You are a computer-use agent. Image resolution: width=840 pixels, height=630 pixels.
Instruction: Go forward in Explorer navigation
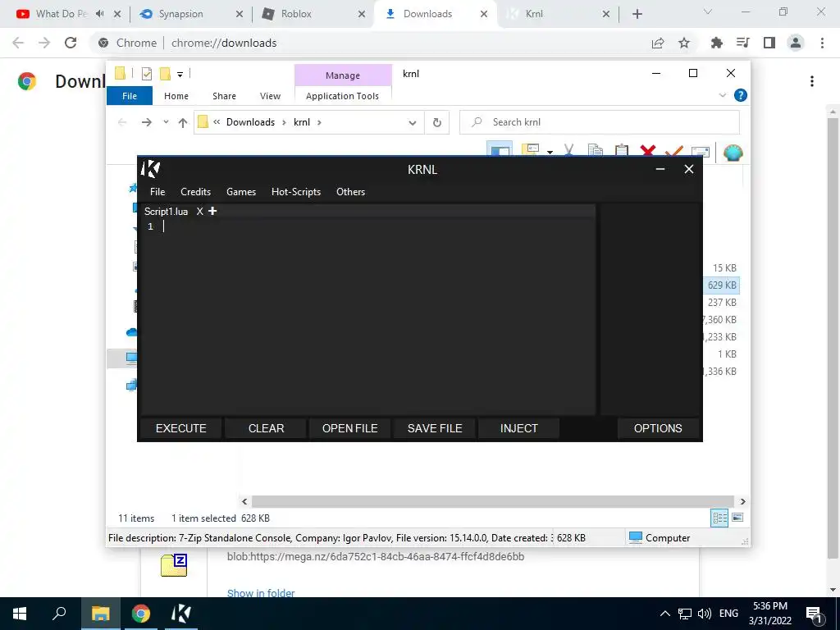click(x=146, y=122)
